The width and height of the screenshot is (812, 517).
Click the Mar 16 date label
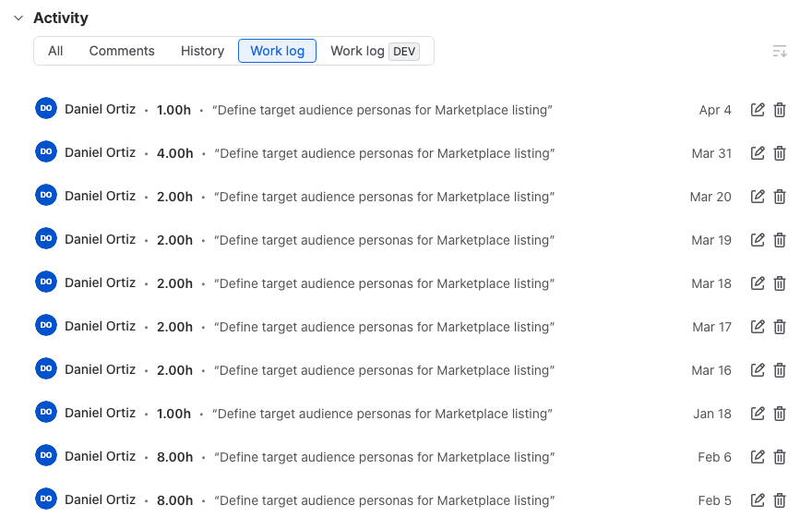tap(711, 370)
